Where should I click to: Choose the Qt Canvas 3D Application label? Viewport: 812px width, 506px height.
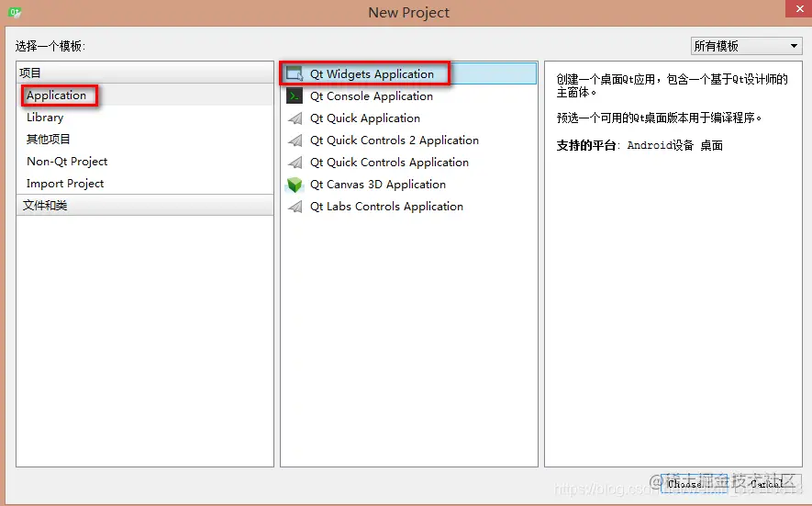377,185
